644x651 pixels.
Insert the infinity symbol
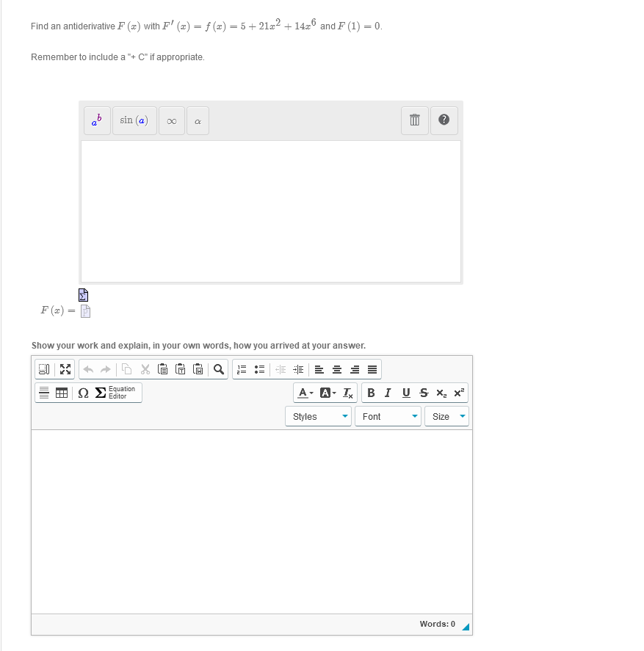(171, 120)
